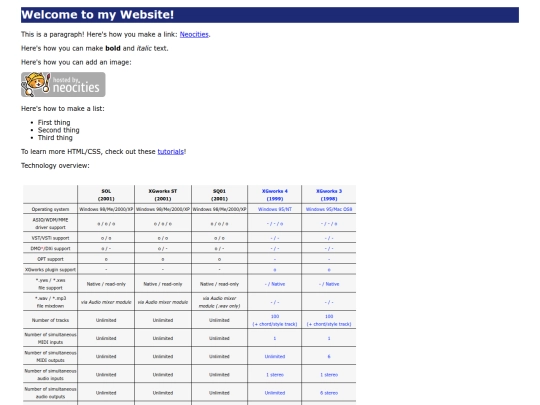The image size is (540, 405).
Task: Open the Neocities link in the first paragraph
Action: (194, 34)
